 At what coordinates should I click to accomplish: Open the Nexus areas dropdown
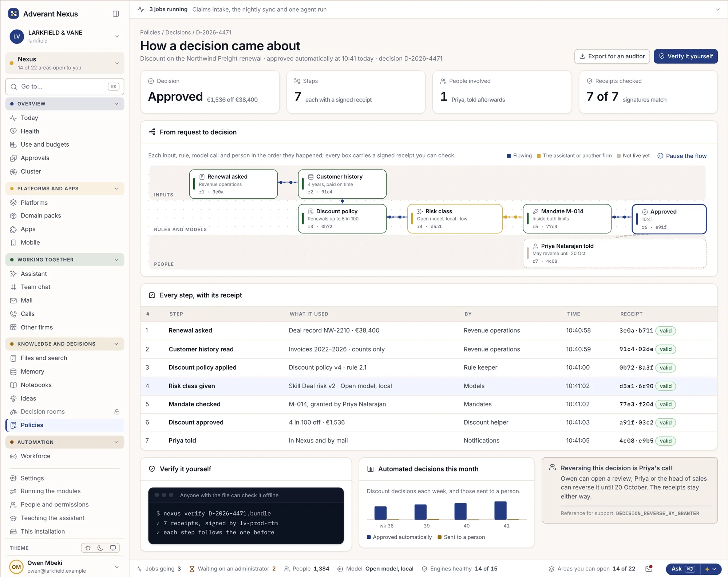point(65,63)
